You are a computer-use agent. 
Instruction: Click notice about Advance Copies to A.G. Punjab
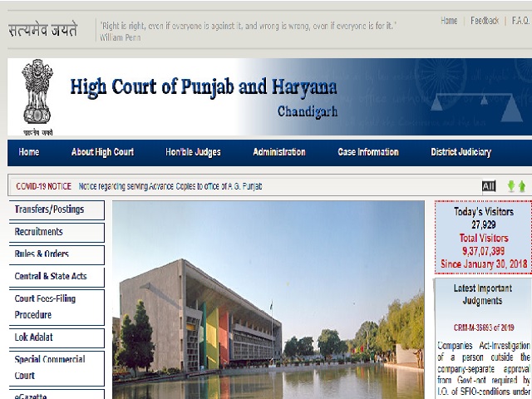[x=170, y=186]
